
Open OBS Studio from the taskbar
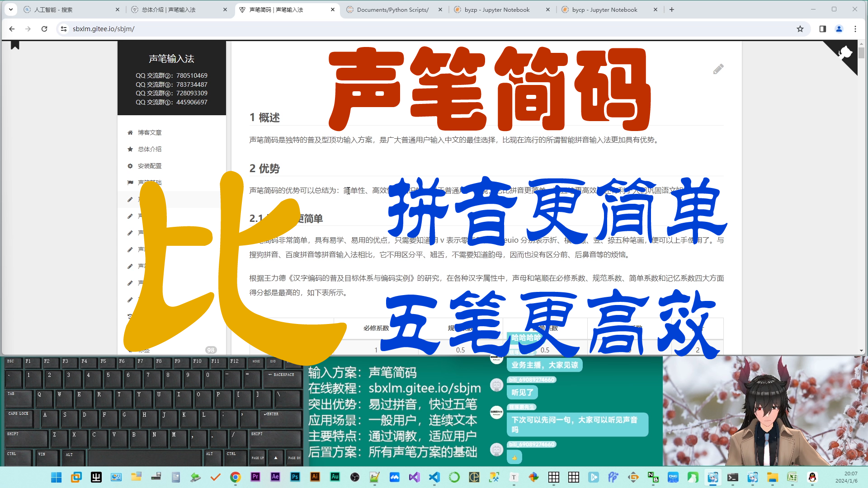click(x=355, y=477)
